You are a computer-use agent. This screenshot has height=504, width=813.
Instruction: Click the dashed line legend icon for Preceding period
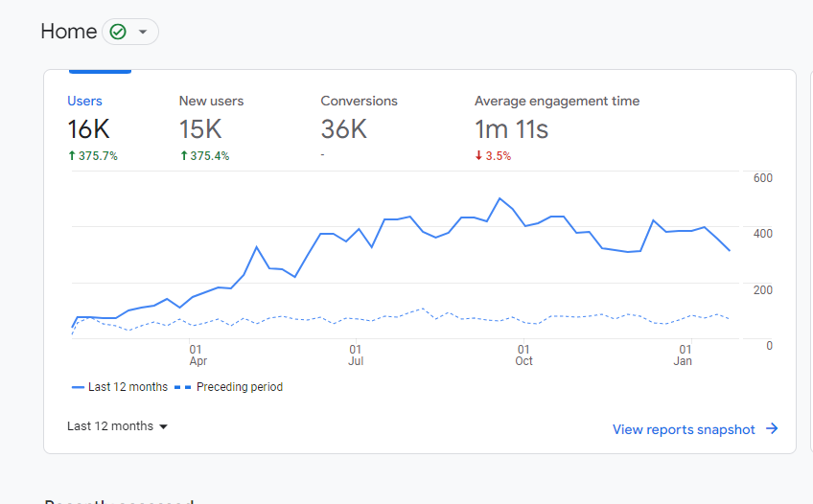(181, 388)
